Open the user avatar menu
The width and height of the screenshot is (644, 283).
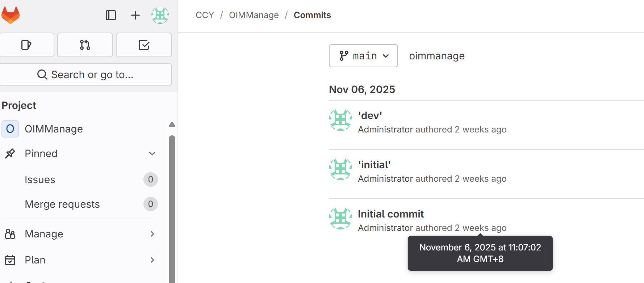click(160, 15)
